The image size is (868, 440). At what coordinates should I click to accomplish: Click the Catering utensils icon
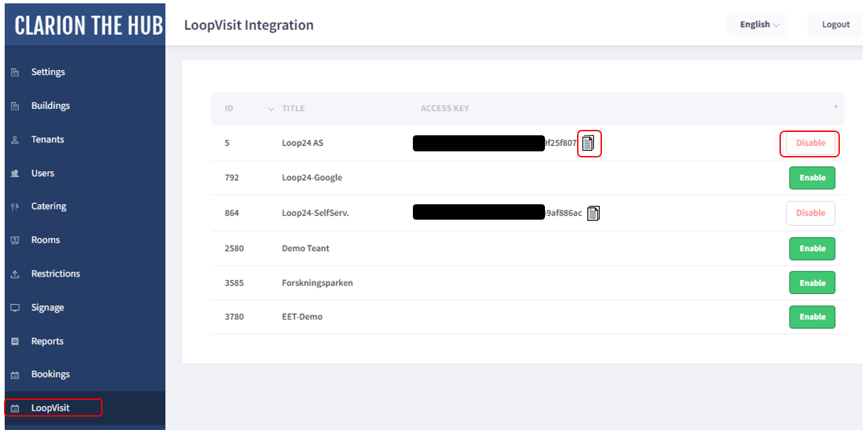coord(15,207)
